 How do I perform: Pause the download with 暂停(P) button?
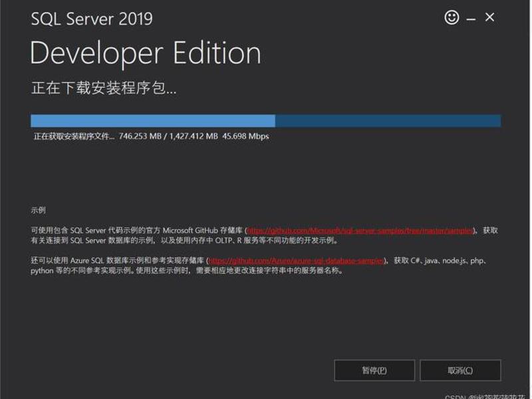coord(374,370)
